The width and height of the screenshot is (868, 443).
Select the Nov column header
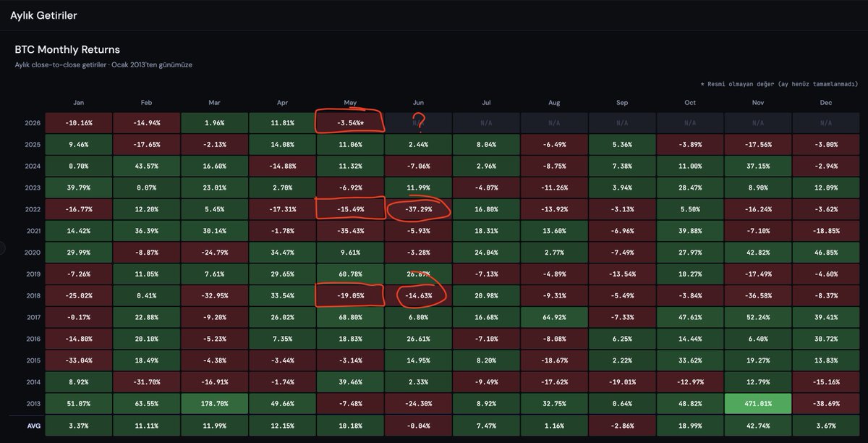[x=758, y=103]
